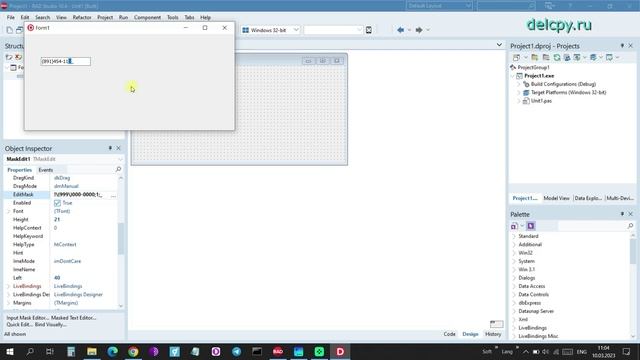The image size is (640, 360).
Task: Click the masked phone input field in Form1
Action: pos(66,61)
